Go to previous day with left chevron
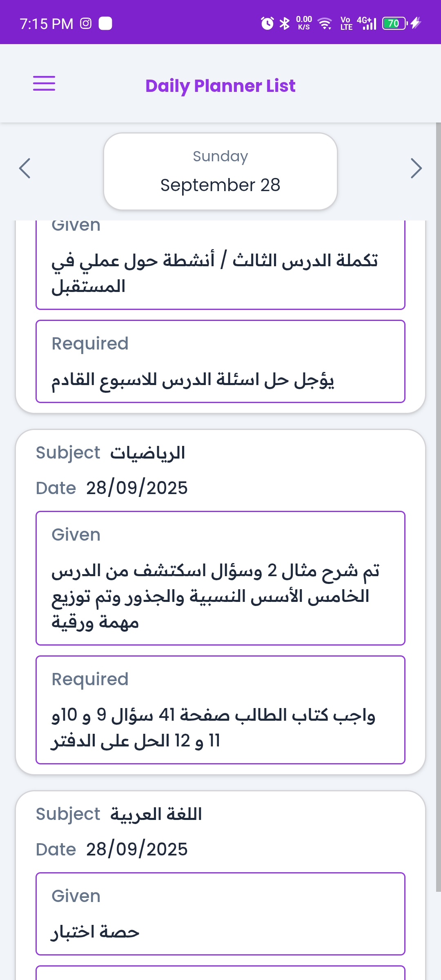The width and height of the screenshot is (441, 980). tap(25, 168)
